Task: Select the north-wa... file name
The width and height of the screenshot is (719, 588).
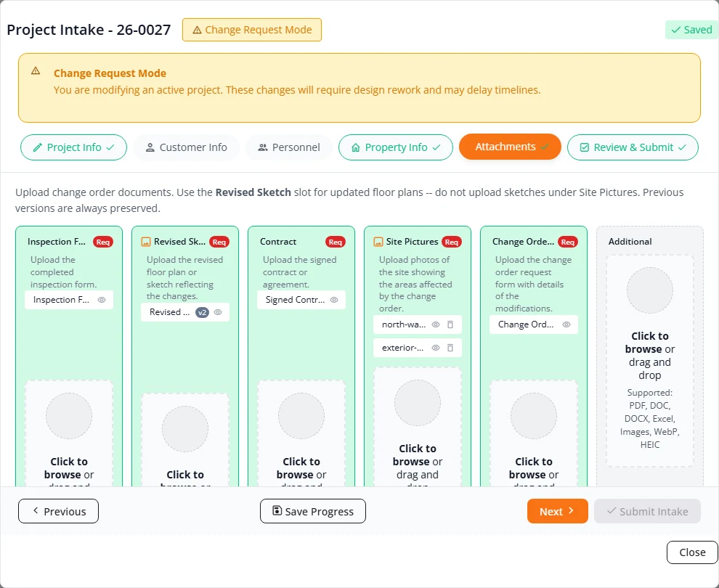Action: coord(404,324)
